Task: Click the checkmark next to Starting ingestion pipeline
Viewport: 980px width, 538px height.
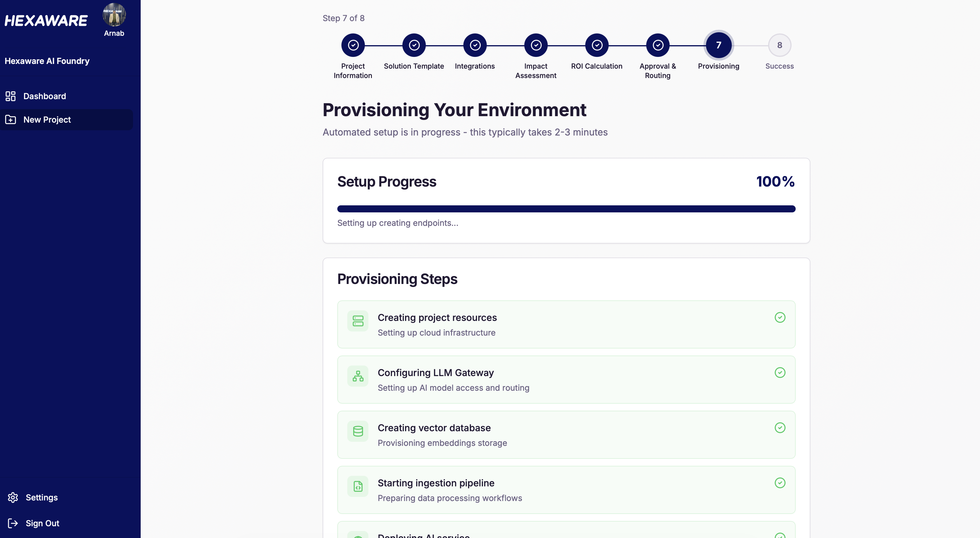Action: coord(780,483)
